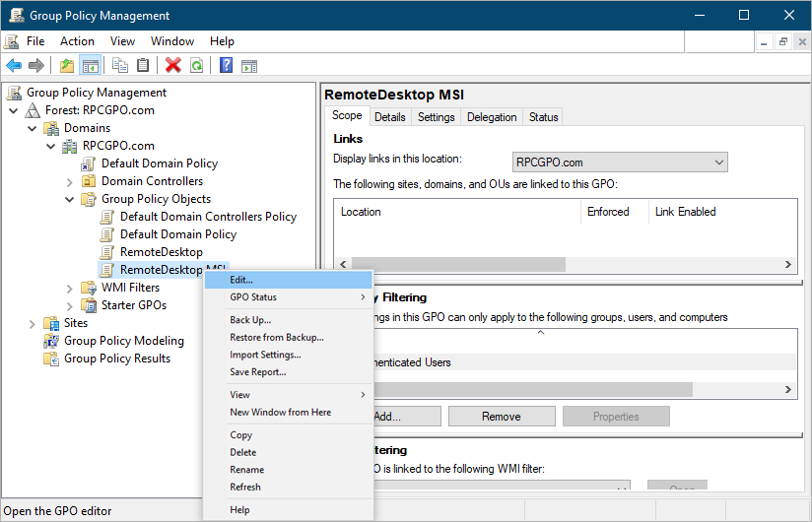Click the Paste clipboard toolbar icon

click(143, 66)
